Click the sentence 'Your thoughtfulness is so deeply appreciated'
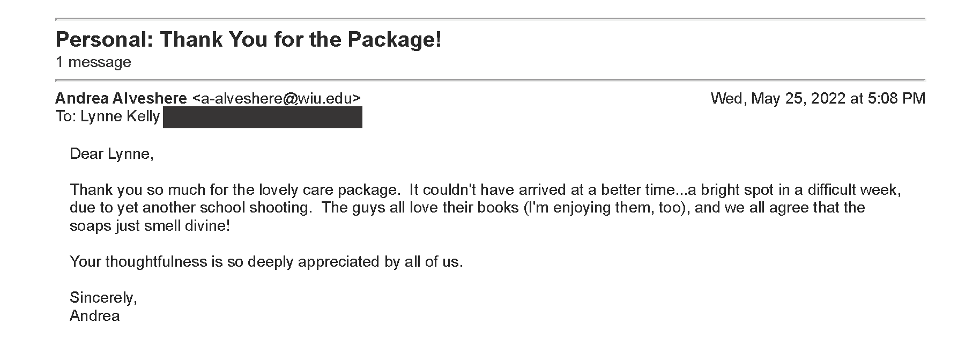This screenshot has height=344, width=980. click(x=226, y=262)
